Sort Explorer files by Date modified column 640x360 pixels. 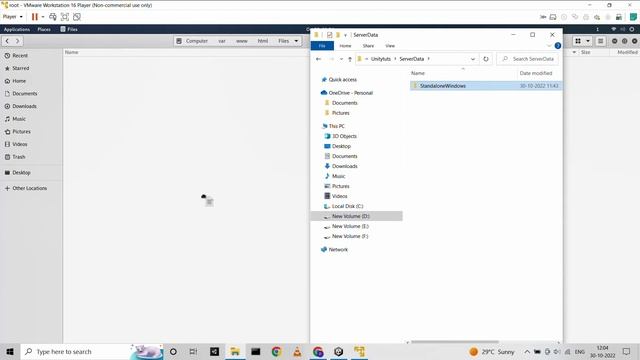536,73
